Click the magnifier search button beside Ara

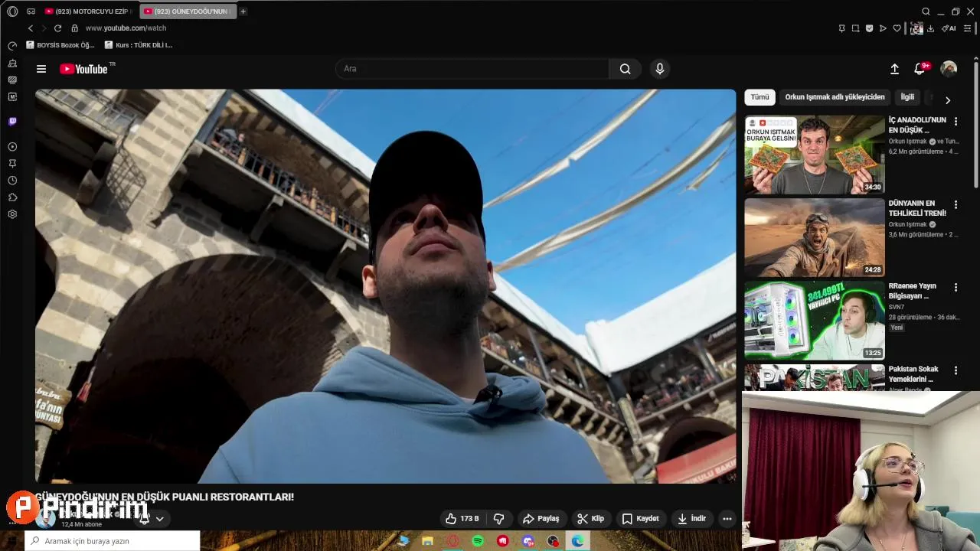tap(626, 69)
